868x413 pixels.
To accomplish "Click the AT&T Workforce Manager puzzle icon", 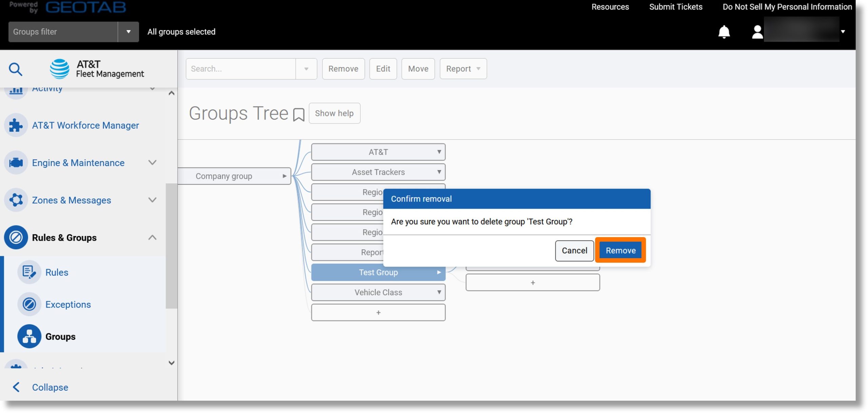I will click(x=16, y=125).
